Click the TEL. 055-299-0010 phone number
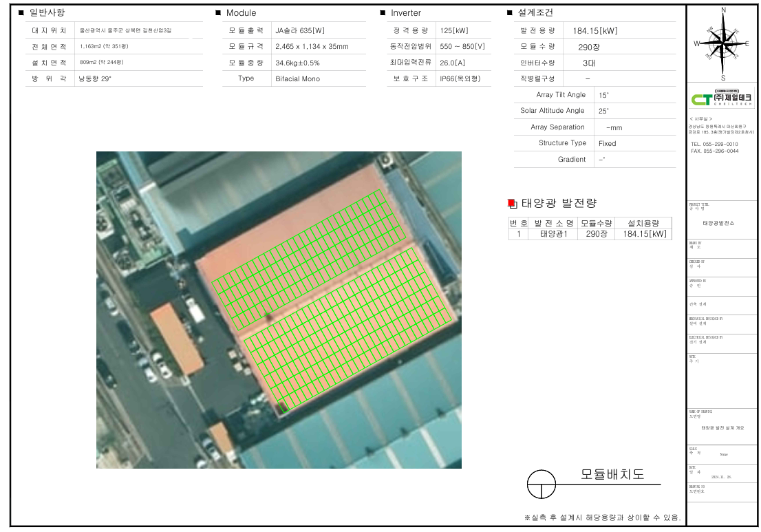The image size is (761, 532). pos(714,144)
